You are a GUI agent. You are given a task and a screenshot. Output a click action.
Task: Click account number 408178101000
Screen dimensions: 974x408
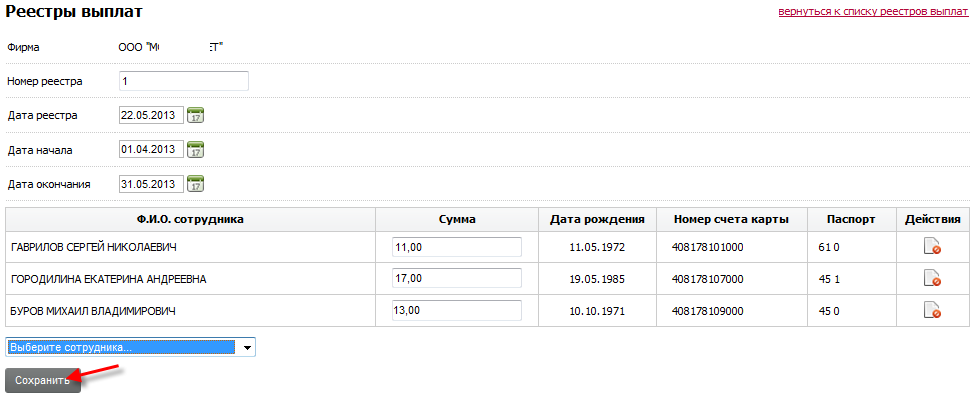(708, 248)
